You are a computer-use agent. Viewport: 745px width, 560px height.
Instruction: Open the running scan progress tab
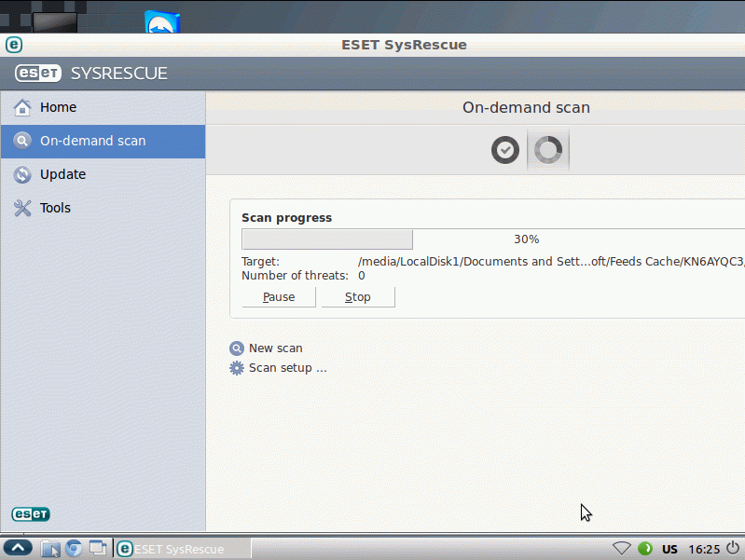pos(548,150)
